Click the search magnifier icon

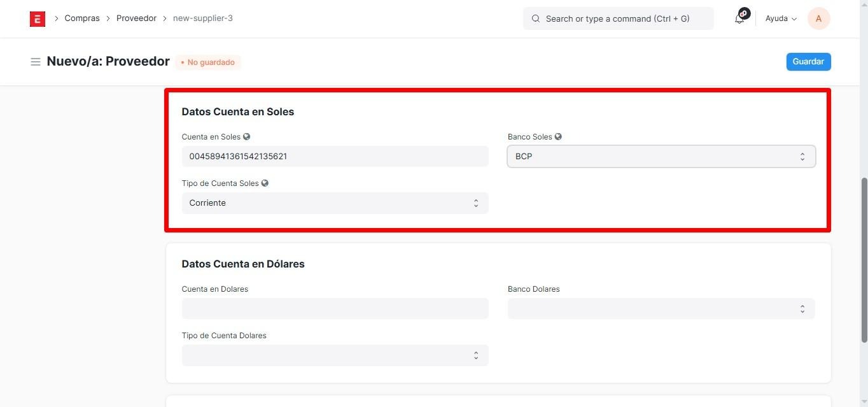[536, 19]
